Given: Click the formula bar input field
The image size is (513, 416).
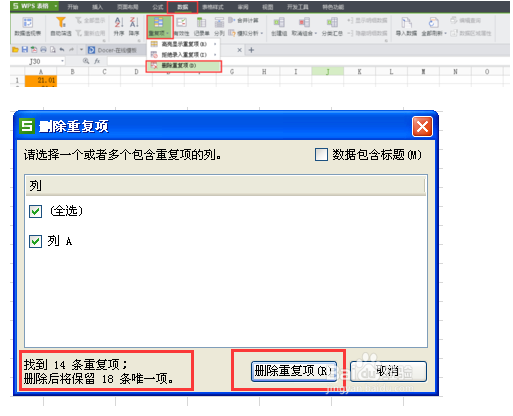Looking at the screenshot, I should point(308,61).
